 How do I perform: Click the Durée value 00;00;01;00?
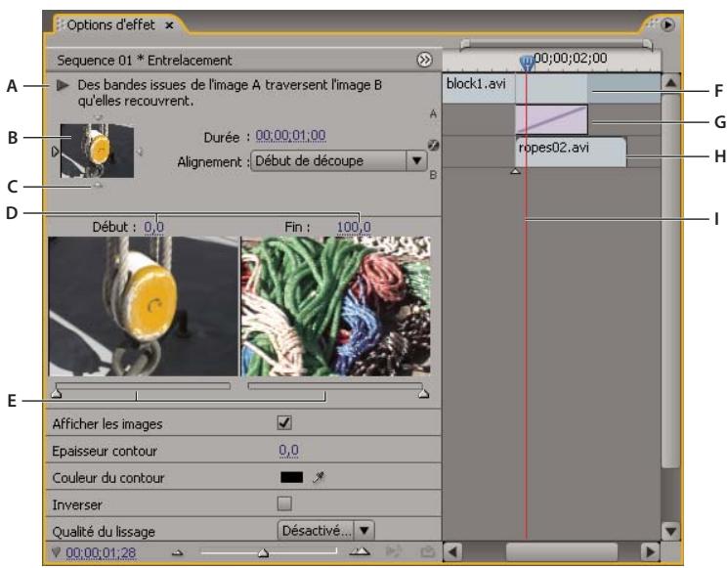[x=290, y=136]
